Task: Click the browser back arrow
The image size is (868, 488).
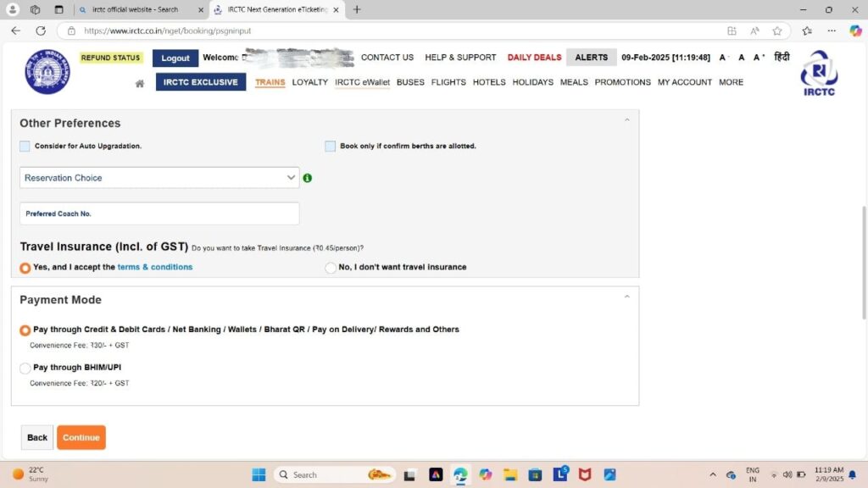Action: coord(15,31)
